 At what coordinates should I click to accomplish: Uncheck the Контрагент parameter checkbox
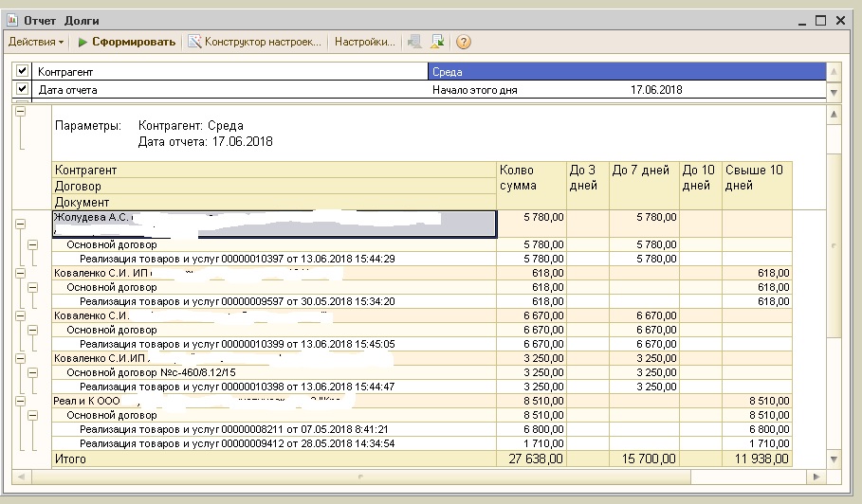23,71
